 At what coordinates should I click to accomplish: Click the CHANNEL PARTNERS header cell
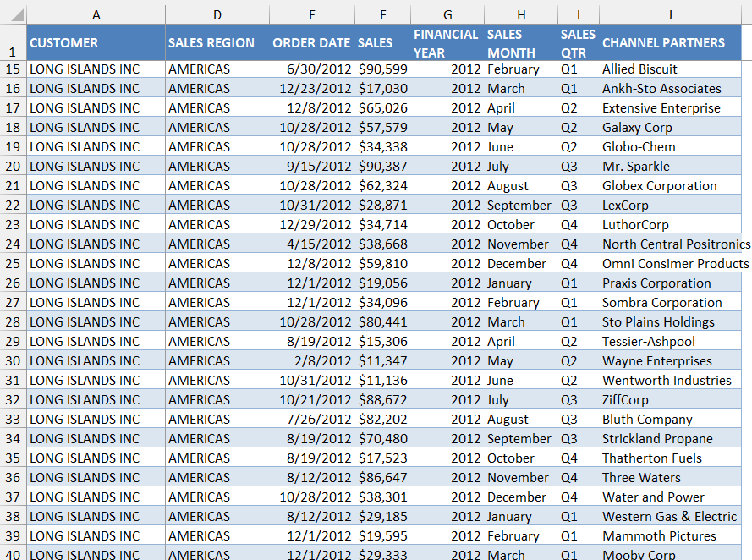point(670,42)
